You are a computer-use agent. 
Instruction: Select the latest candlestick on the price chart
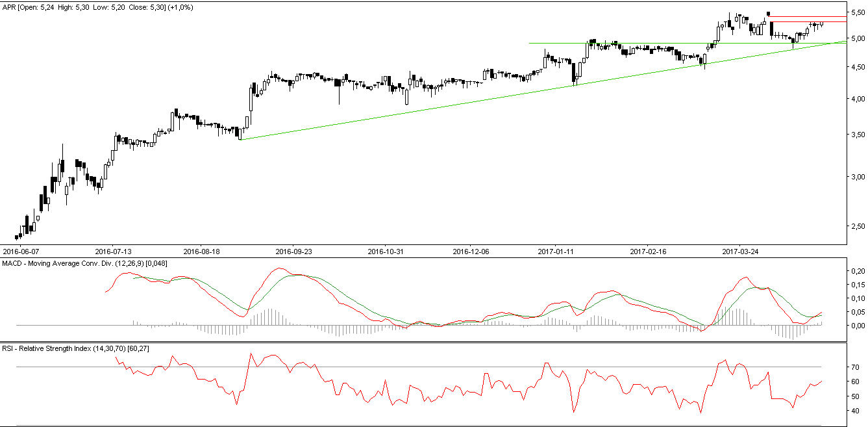click(x=822, y=23)
